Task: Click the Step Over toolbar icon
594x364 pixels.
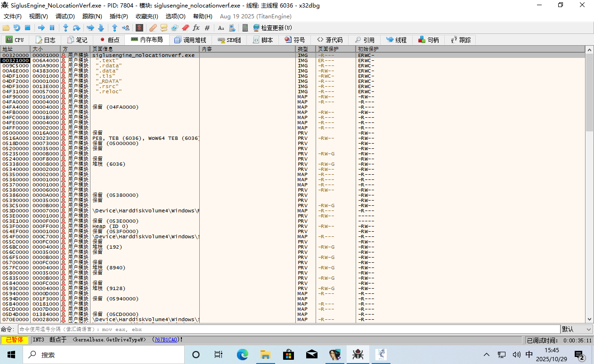Action: click(76, 28)
